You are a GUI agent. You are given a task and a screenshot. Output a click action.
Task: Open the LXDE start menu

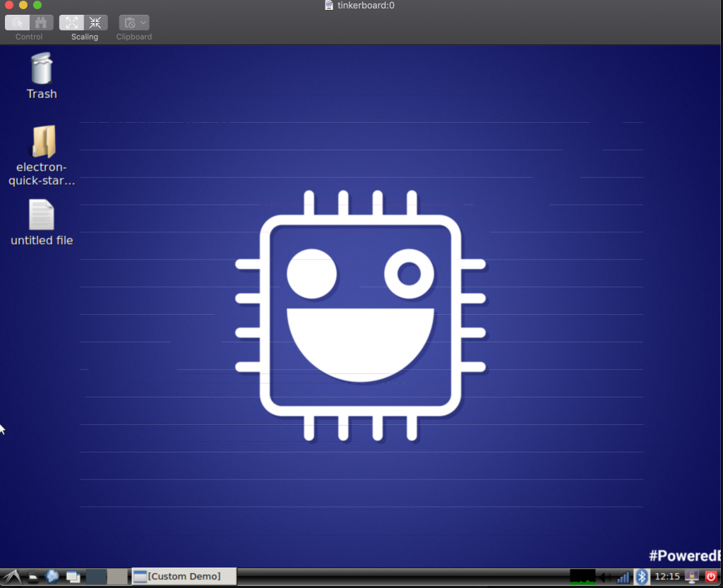pos(12,577)
